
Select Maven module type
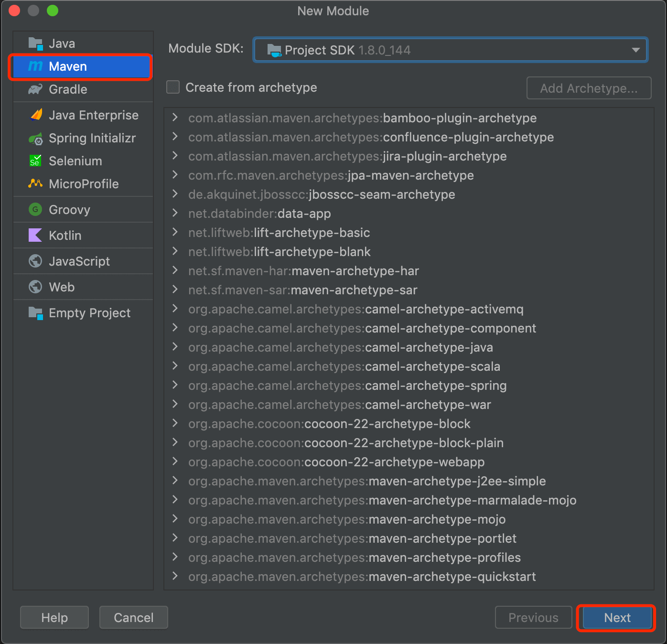coord(83,66)
